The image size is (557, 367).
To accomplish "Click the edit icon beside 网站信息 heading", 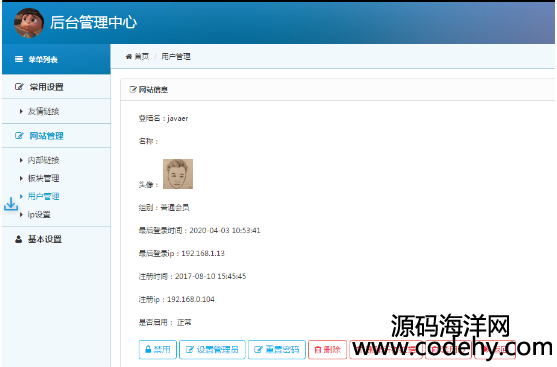I will click(x=133, y=90).
